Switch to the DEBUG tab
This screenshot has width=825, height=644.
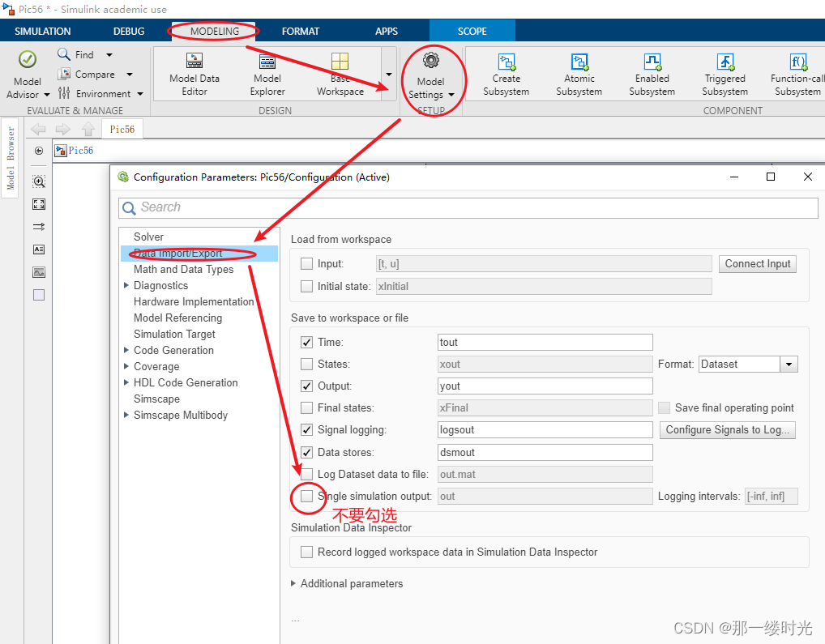(x=129, y=32)
